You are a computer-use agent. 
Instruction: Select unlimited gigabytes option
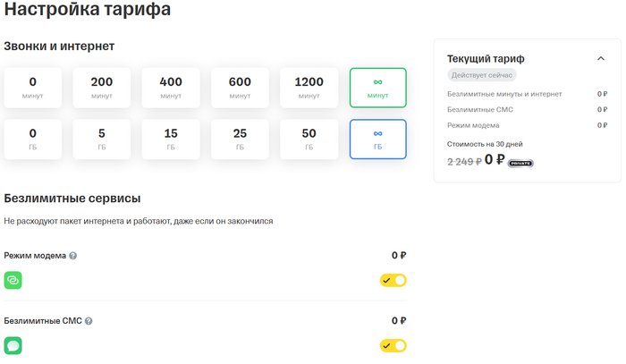pyautogui.click(x=378, y=139)
